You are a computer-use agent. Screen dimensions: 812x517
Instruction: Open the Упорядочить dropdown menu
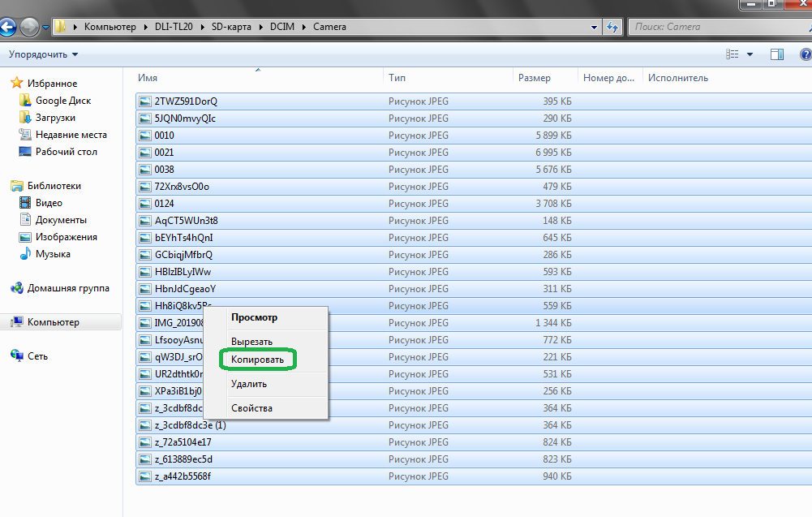43,54
